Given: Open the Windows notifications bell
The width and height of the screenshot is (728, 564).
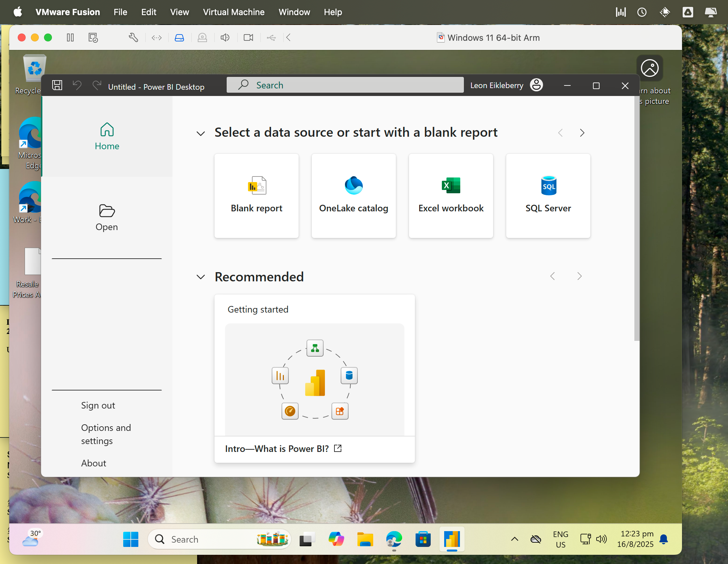Looking at the screenshot, I should [x=663, y=539].
